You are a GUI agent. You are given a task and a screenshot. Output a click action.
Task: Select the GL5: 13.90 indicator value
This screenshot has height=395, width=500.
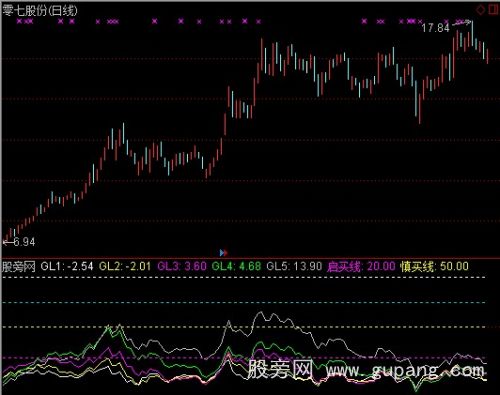click(294, 267)
